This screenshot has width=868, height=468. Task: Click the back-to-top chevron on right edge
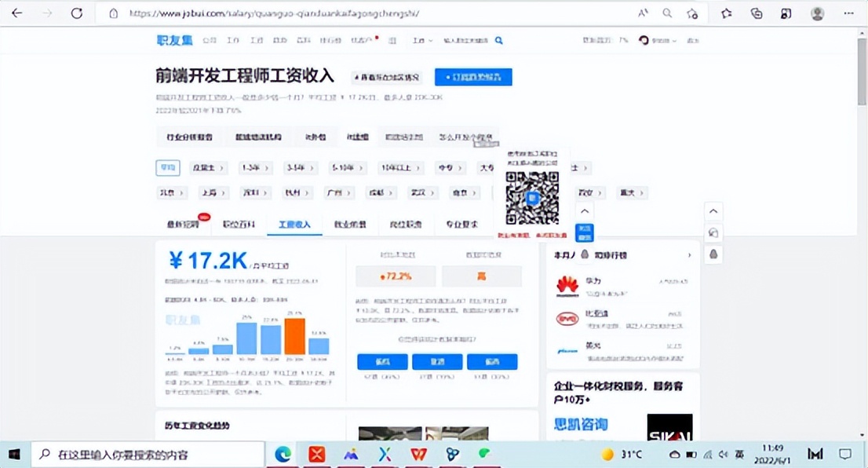(713, 210)
